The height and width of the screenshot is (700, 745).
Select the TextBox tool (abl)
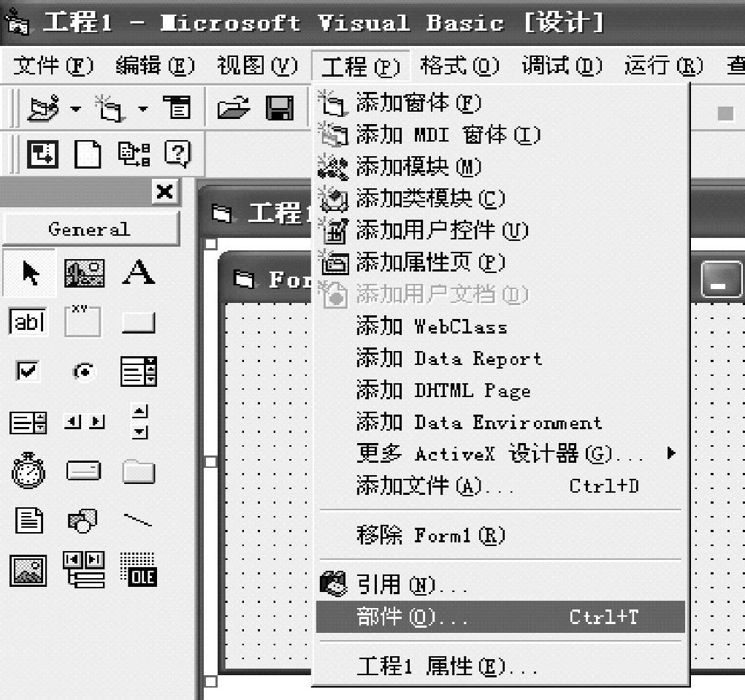click(28, 322)
